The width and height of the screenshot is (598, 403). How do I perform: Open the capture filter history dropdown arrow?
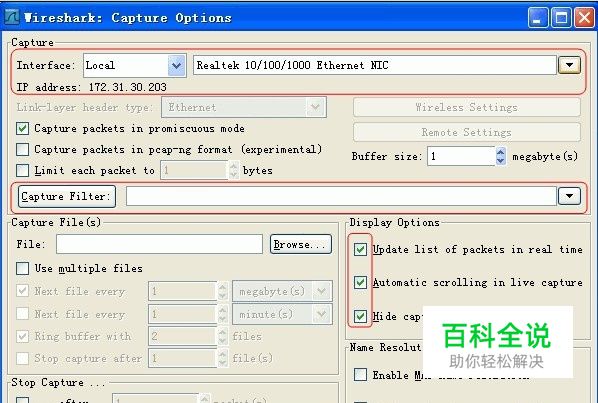pos(569,196)
